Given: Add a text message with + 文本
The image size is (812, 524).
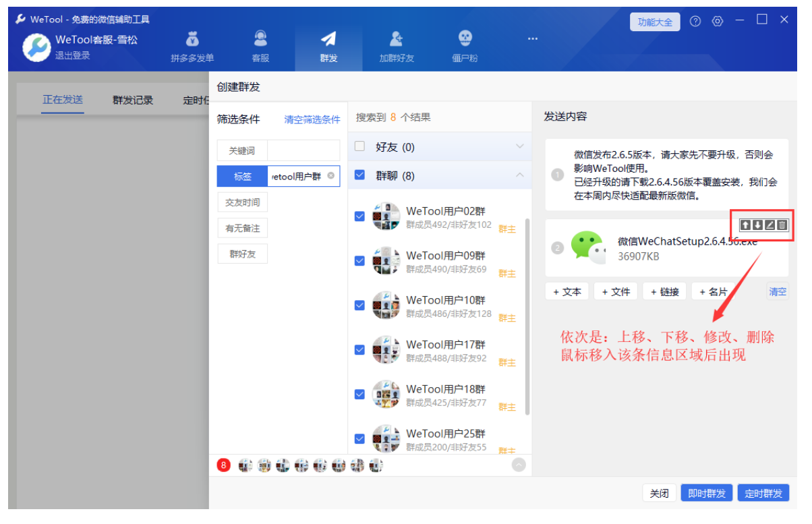Looking at the screenshot, I should click(x=567, y=291).
